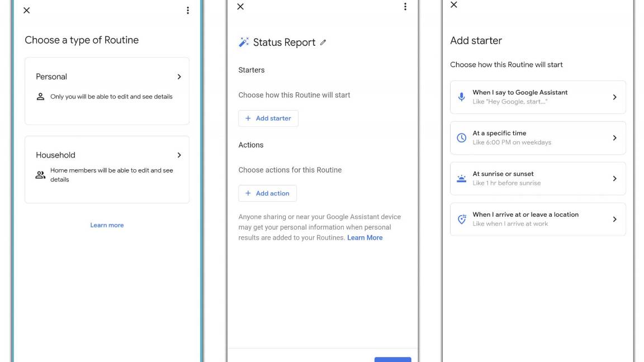
Task: Click the pencil icon to rename Status Report
Action: (x=323, y=42)
